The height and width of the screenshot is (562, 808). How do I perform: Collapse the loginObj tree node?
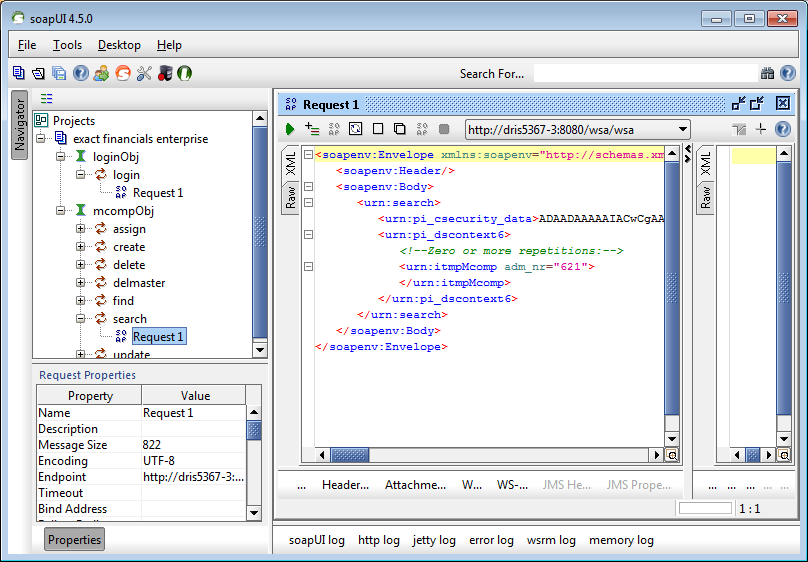click(x=60, y=156)
